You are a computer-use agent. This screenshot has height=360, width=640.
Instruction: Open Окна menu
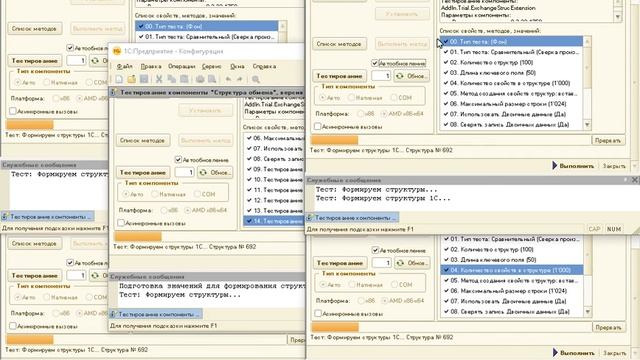click(x=237, y=66)
